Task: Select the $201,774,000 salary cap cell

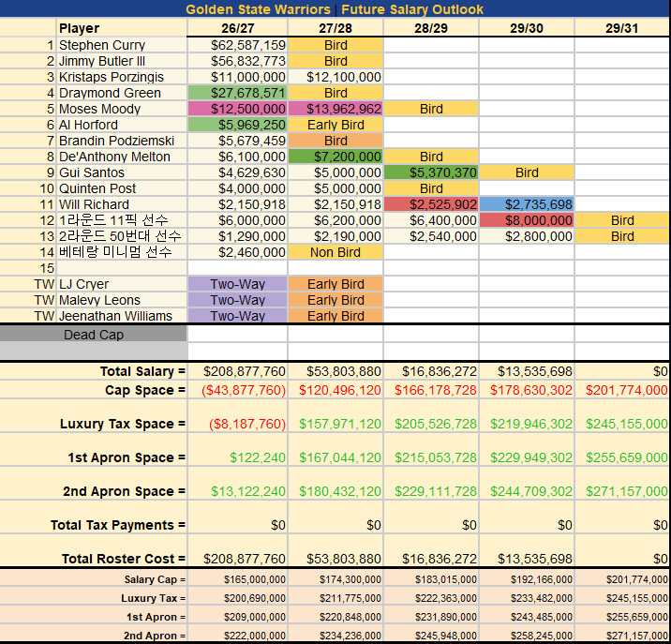Action: [x=622, y=579]
